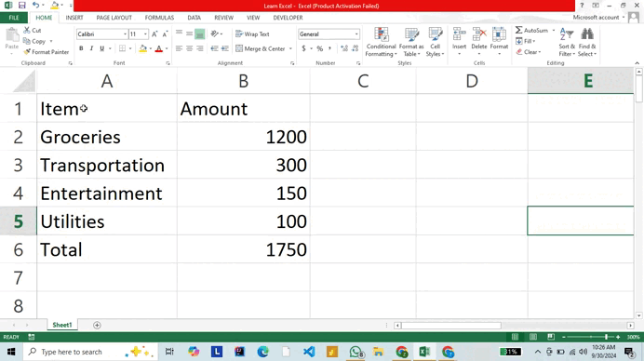644x361 pixels.
Task: Switch to the DATA tab
Action: click(194, 18)
